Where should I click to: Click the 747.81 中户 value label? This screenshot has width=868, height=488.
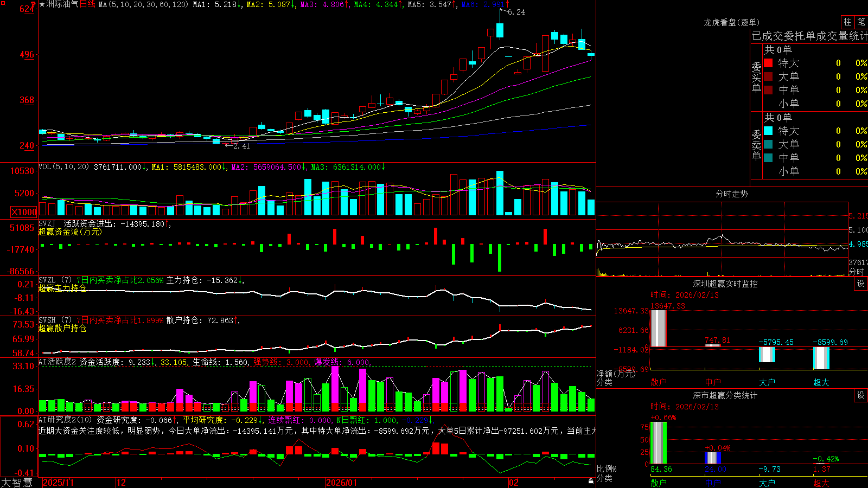pyautogui.click(x=717, y=340)
